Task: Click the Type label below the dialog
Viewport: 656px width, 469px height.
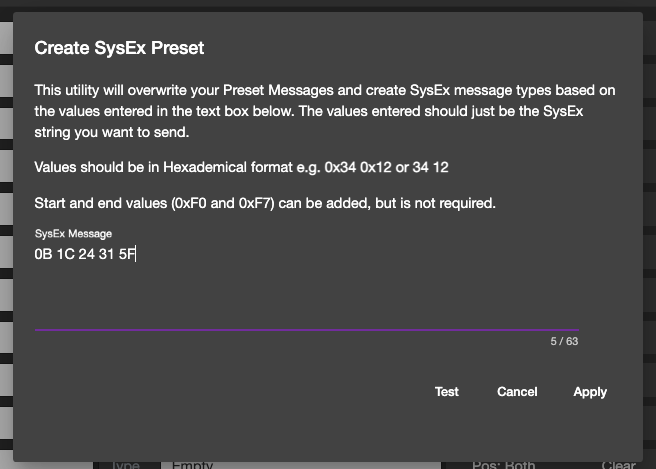Action: tap(127, 465)
